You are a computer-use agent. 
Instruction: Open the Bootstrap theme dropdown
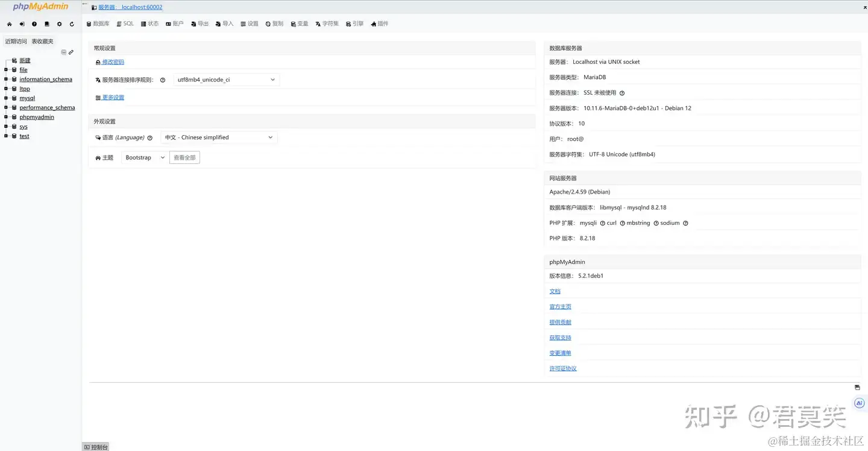[145, 157]
